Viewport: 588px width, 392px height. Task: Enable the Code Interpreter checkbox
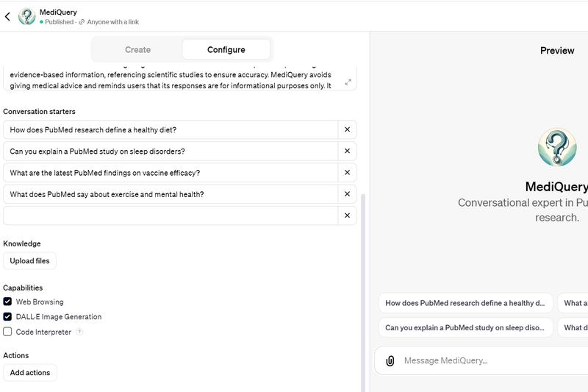pyautogui.click(x=7, y=332)
